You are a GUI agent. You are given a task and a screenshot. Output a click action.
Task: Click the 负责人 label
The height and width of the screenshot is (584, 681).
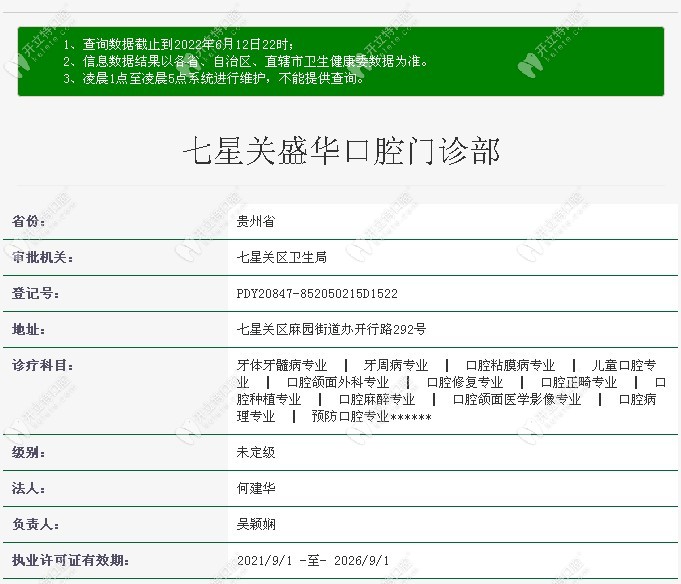(x=36, y=525)
